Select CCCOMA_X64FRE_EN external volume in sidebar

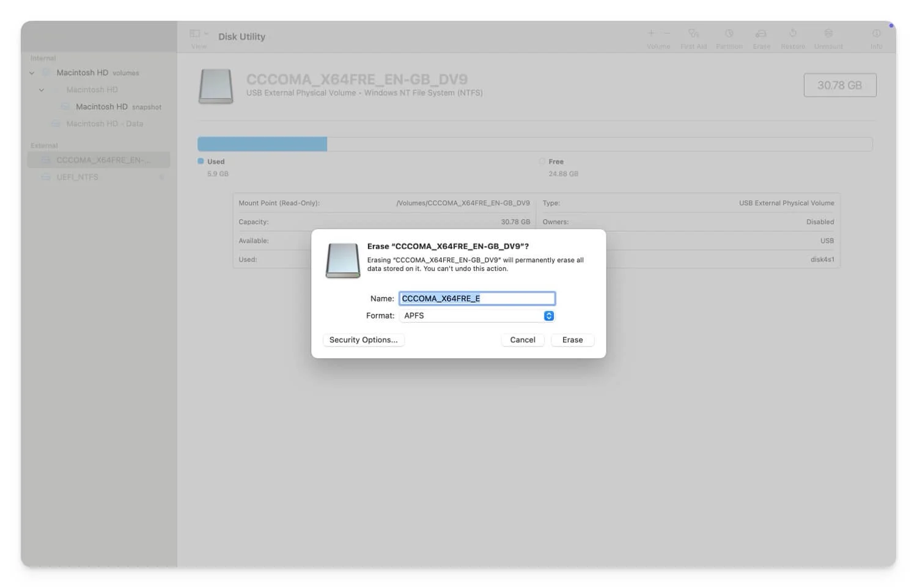(x=98, y=160)
